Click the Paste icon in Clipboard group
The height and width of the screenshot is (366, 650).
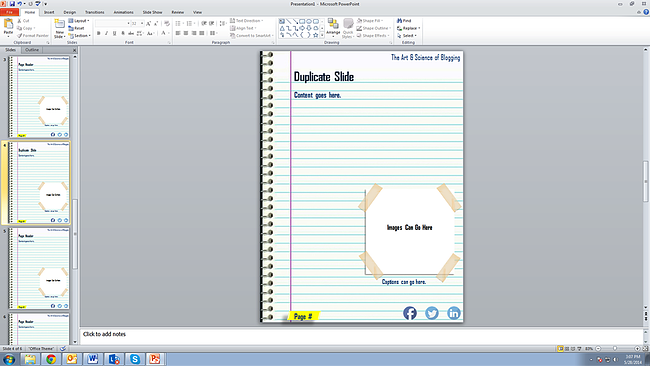coord(8,27)
